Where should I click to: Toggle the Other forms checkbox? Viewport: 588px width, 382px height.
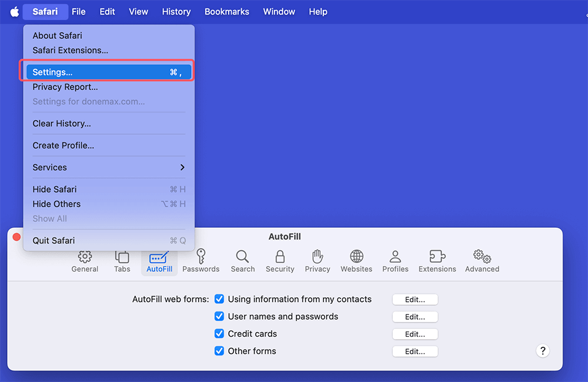pos(219,351)
